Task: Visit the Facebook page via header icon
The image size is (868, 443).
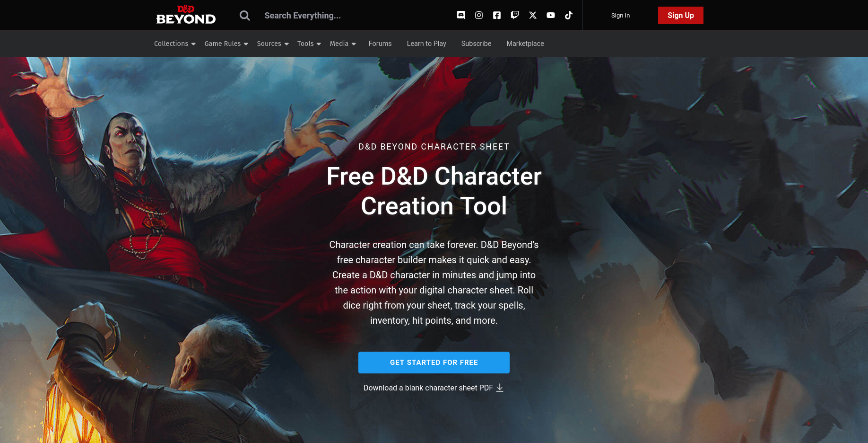Action: (497, 15)
